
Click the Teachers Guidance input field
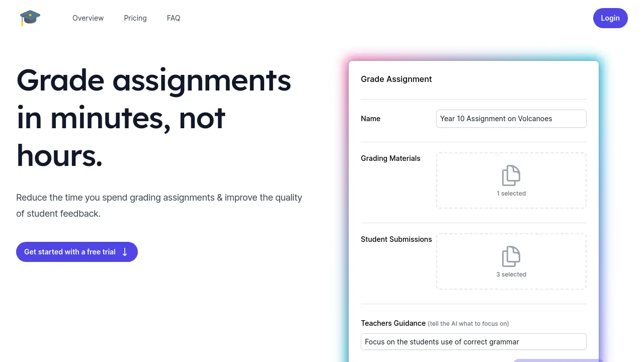[473, 342]
